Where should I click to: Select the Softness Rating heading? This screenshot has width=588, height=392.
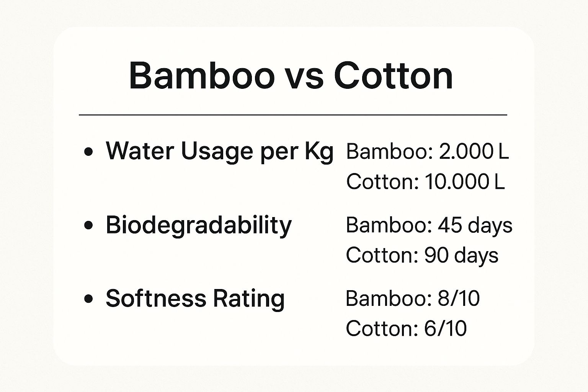[195, 299]
